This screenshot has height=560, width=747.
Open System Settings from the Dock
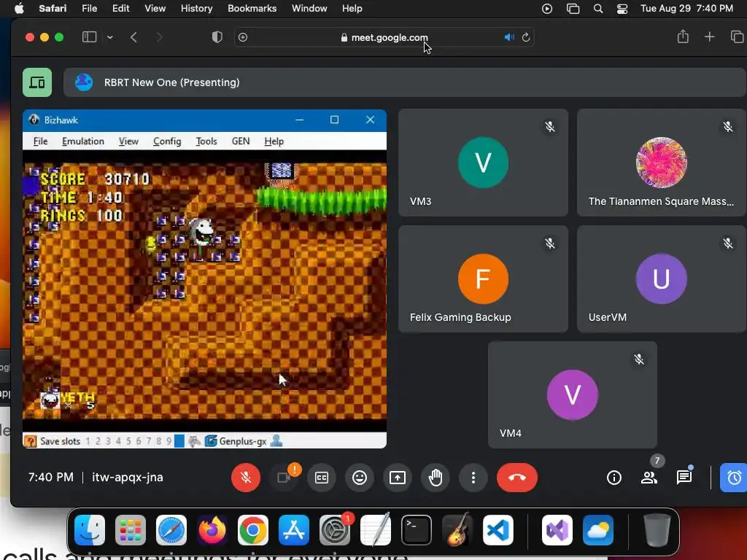334,530
